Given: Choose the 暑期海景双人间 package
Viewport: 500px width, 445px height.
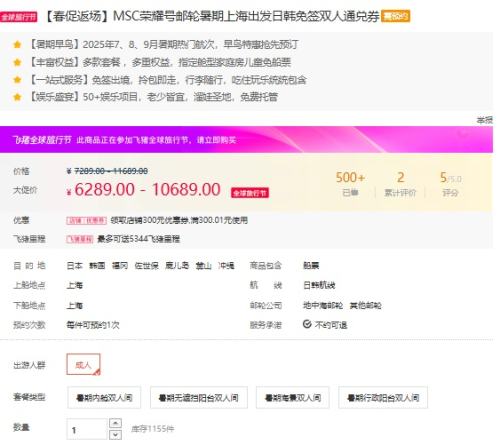Looking at the screenshot, I should pos(293,397).
